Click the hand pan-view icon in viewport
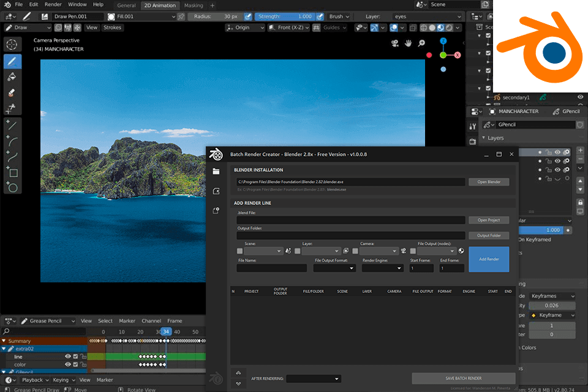The height and width of the screenshot is (392, 588). [409, 43]
